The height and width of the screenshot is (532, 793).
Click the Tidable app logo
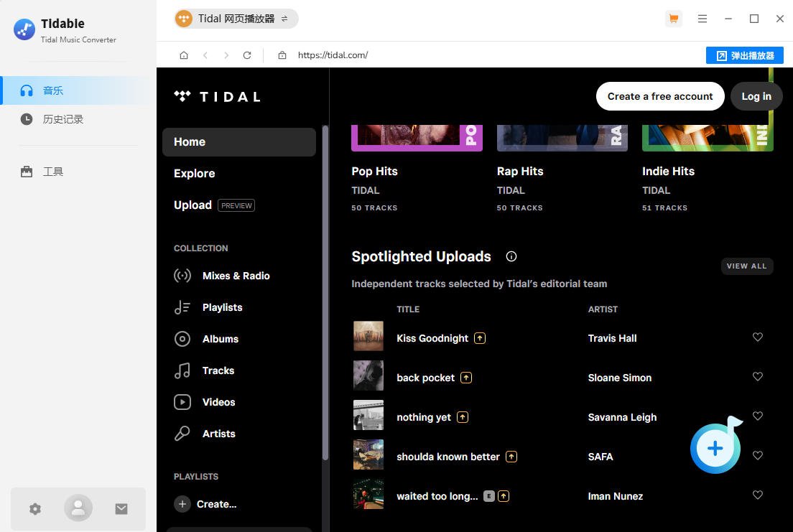[24, 29]
